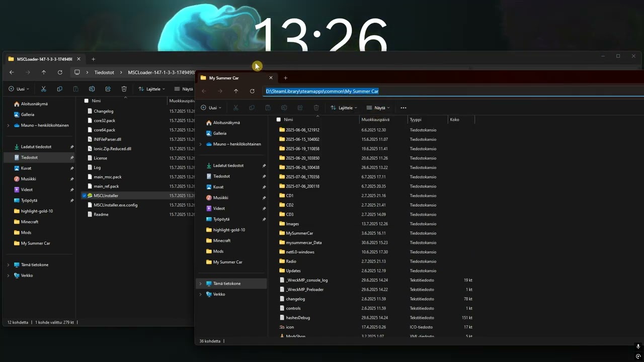Screen dimensions: 644x362
Task: Add new tab in My Summer Car window
Action: pos(285,78)
